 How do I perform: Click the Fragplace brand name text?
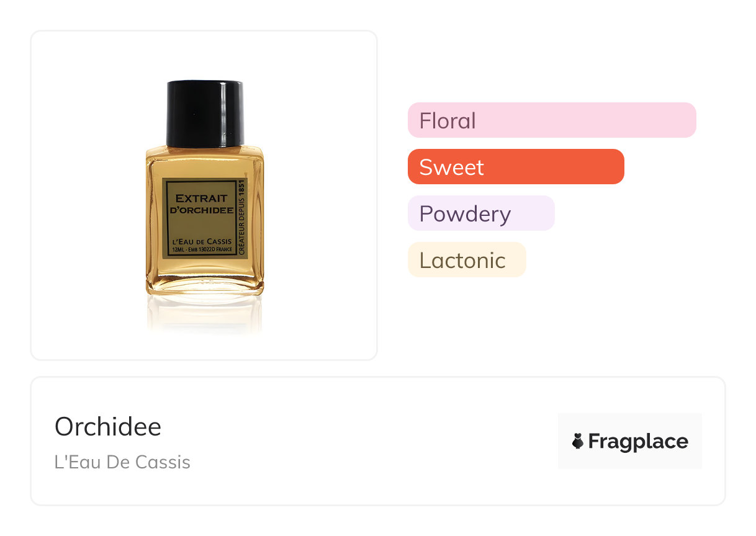tap(637, 442)
